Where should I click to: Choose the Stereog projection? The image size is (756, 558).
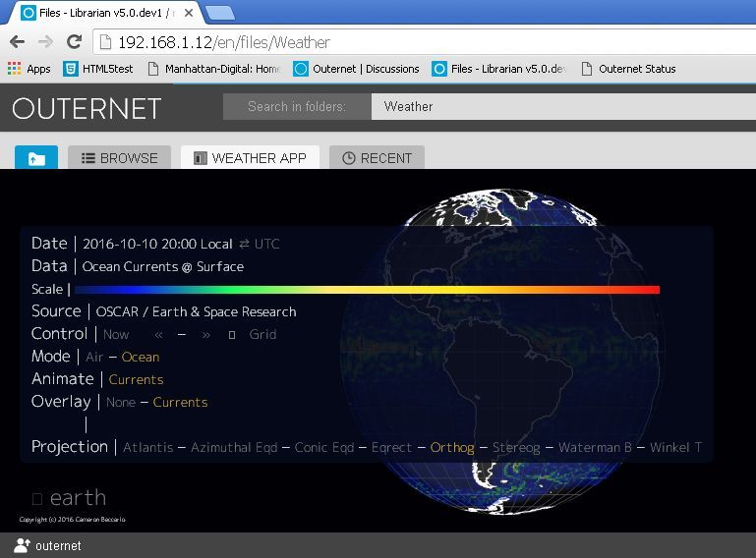(x=516, y=448)
